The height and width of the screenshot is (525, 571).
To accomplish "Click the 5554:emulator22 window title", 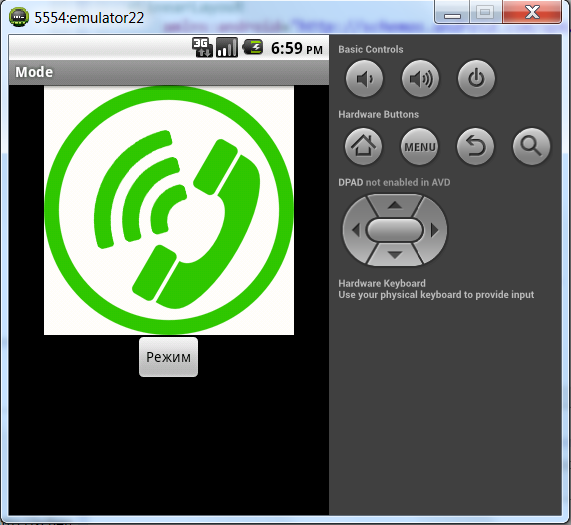I will coord(89,18).
